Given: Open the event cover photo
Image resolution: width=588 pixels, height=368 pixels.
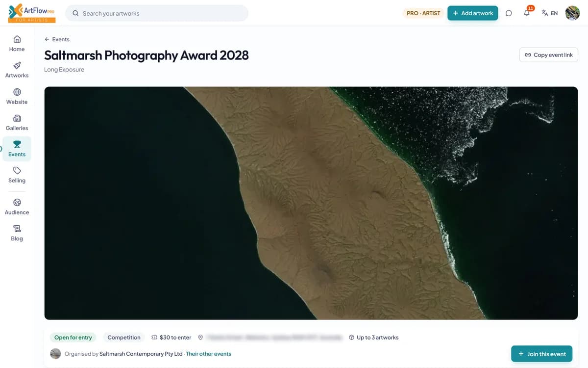Looking at the screenshot, I should click(x=311, y=203).
